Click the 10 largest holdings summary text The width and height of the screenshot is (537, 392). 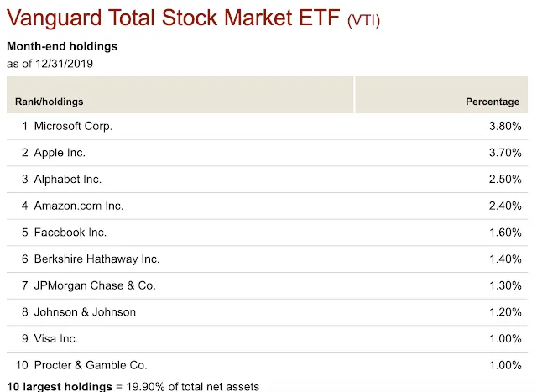click(x=133, y=386)
